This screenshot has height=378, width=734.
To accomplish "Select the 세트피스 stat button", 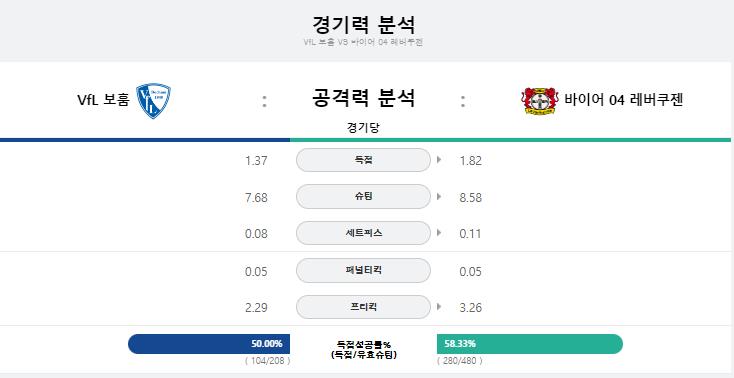I will [363, 233].
